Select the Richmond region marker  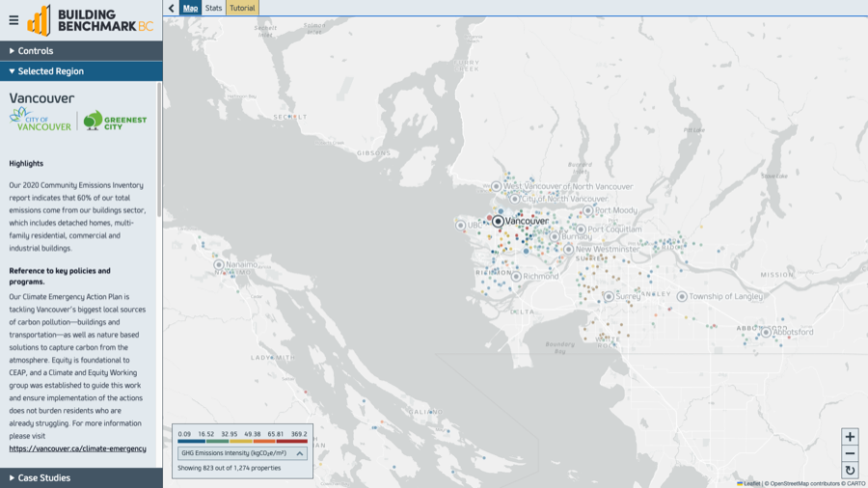516,276
